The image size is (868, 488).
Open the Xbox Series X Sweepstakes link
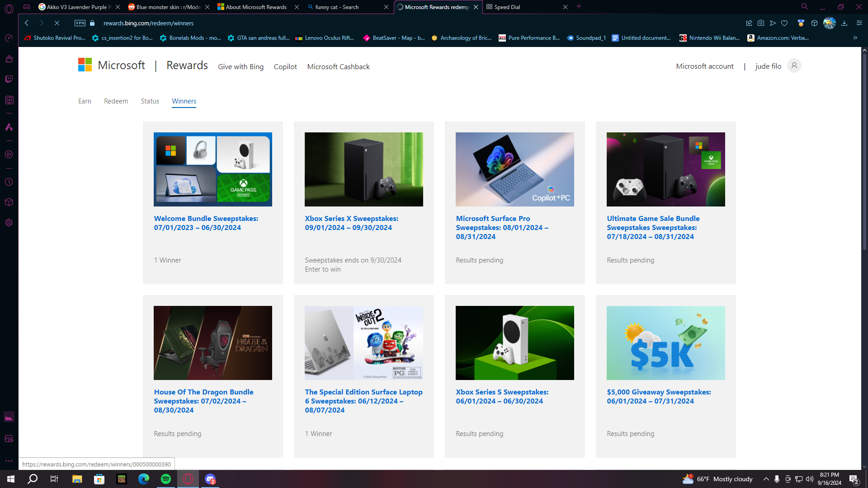pyautogui.click(x=351, y=223)
